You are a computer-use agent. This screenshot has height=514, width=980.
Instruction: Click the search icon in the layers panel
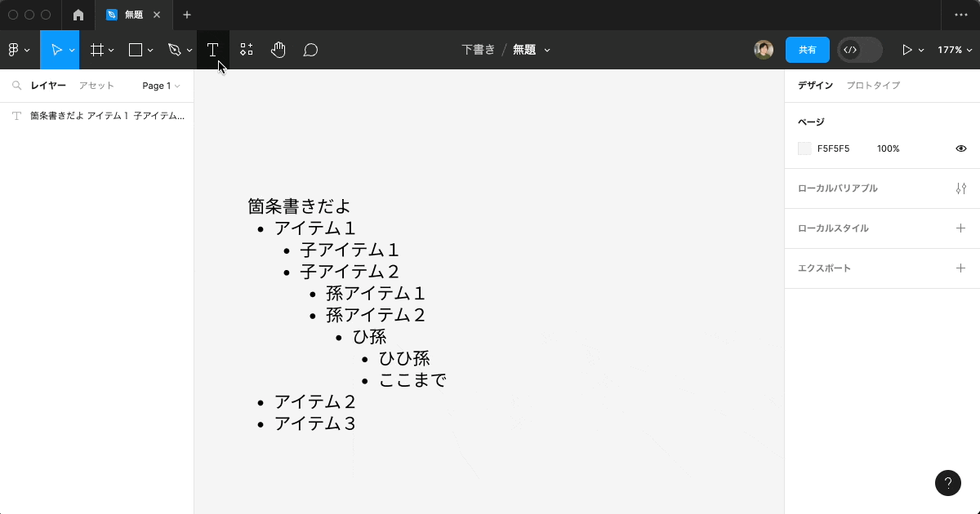click(x=16, y=85)
